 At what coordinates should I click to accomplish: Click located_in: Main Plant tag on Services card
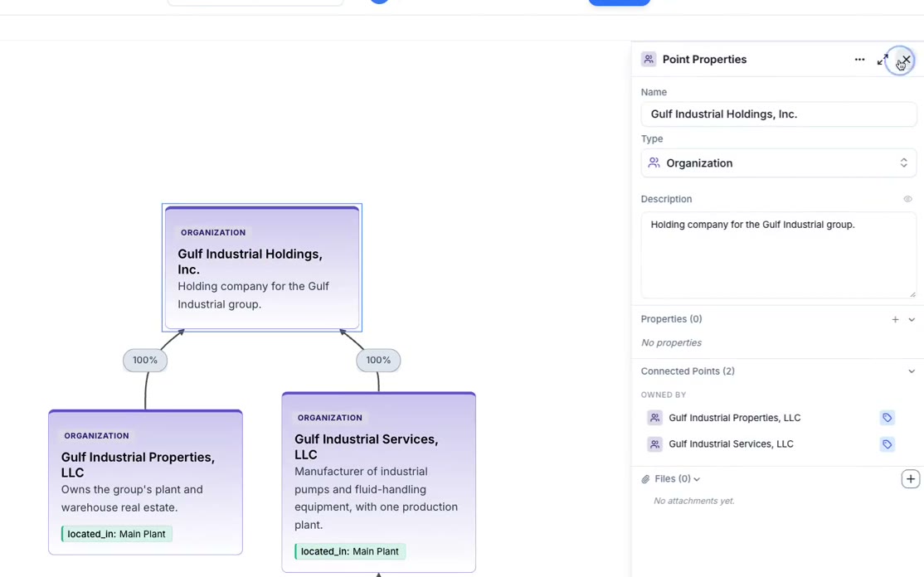tap(350, 551)
